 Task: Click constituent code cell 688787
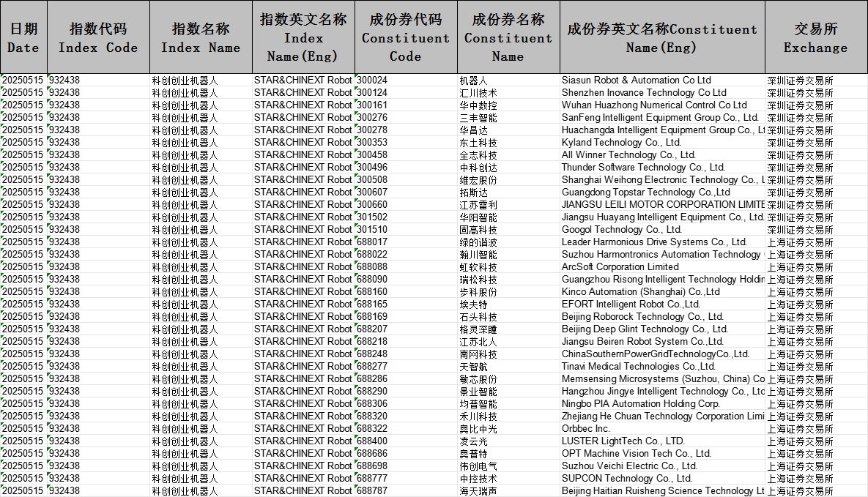(406, 491)
